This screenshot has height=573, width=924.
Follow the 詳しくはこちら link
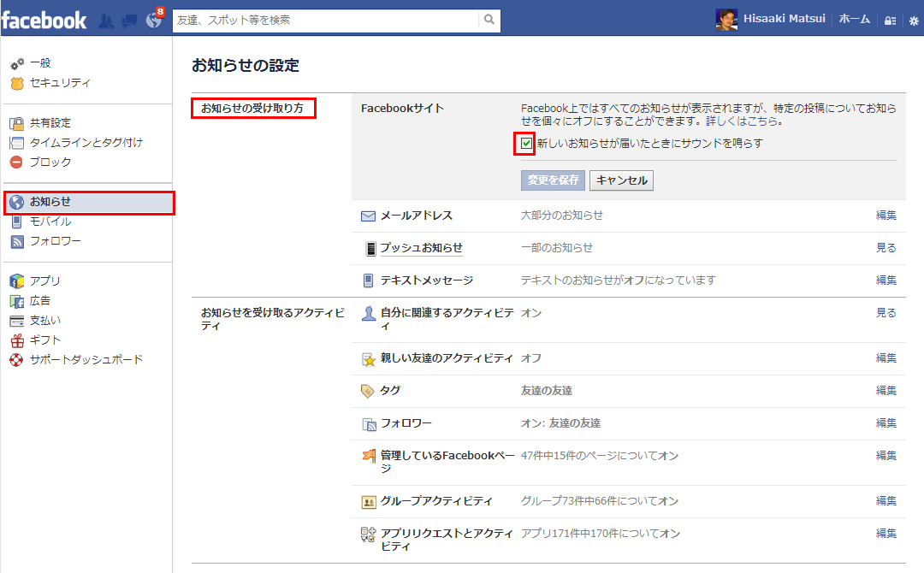(741, 121)
